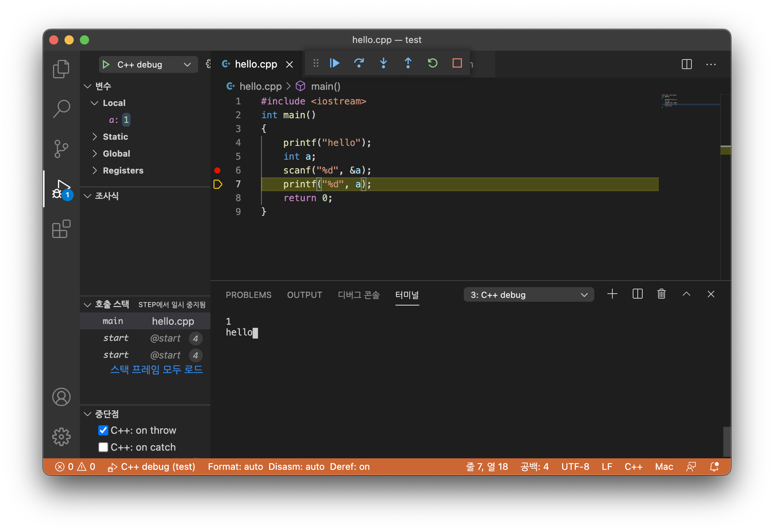
Task: Open editor more actions menu
Action: click(x=711, y=64)
